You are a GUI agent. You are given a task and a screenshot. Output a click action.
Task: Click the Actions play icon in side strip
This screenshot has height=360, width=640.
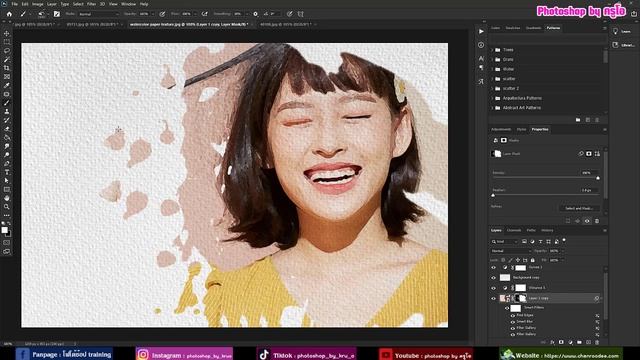click(x=481, y=31)
